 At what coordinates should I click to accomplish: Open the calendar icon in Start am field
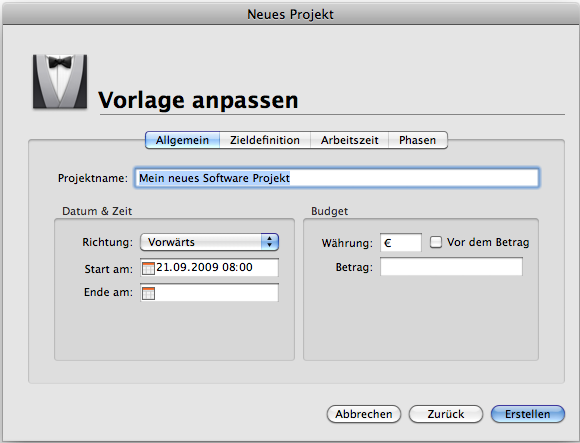click(148, 268)
